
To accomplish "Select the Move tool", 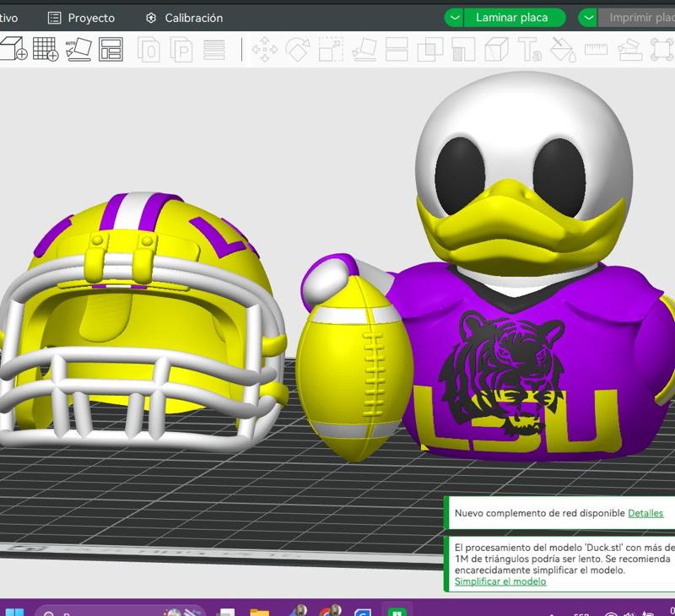I will (263, 52).
